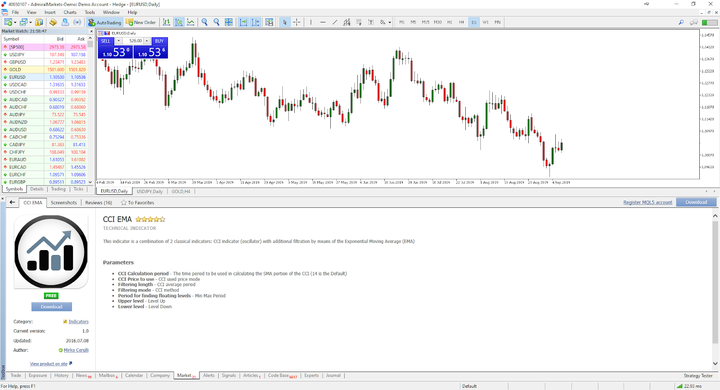Viewport: 720px width, 390px height.
Task: Switch timeframe to M15
Action: point(426,22)
